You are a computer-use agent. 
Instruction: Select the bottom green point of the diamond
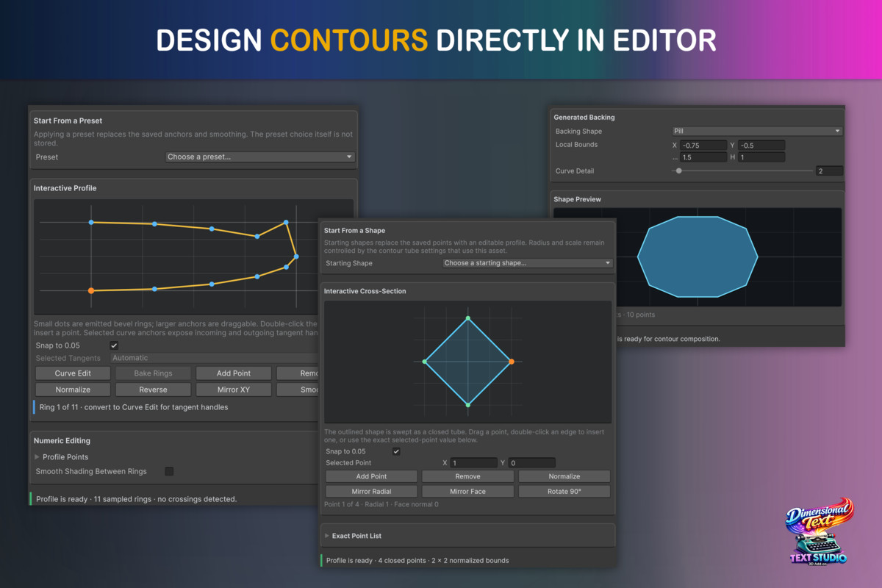click(468, 405)
